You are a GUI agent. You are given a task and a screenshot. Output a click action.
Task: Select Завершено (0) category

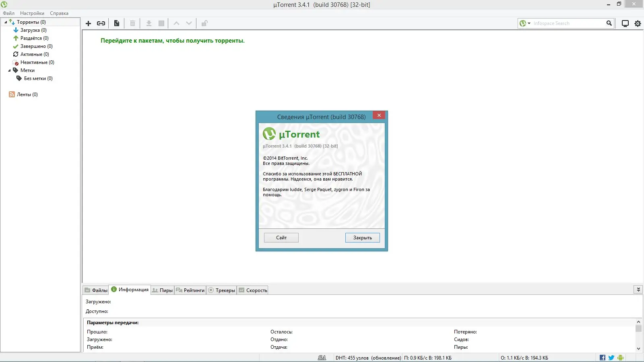pos(37,46)
